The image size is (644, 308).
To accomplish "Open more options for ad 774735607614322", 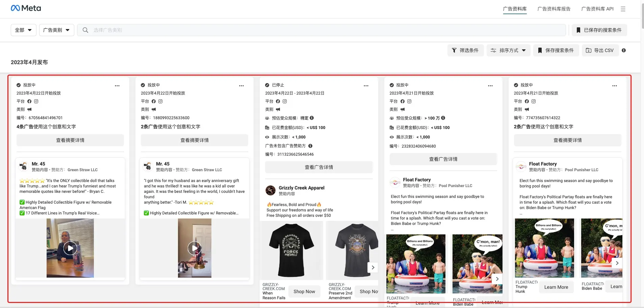I will click(x=615, y=86).
